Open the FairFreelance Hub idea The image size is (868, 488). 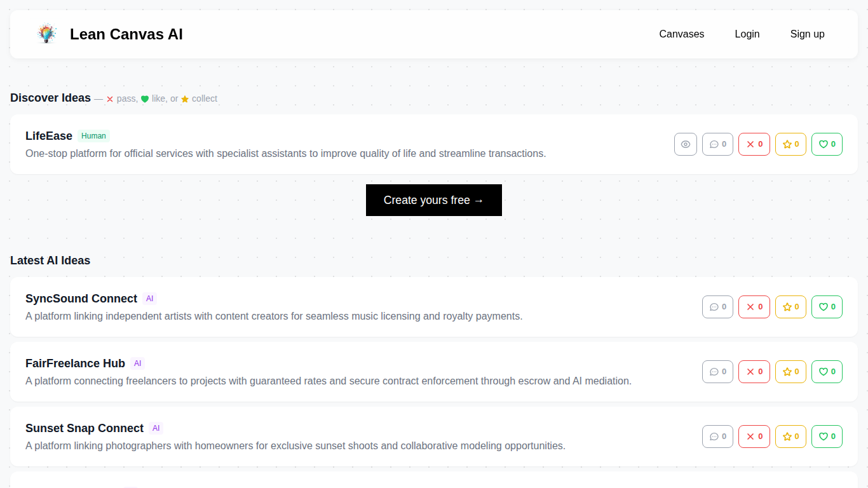point(75,363)
